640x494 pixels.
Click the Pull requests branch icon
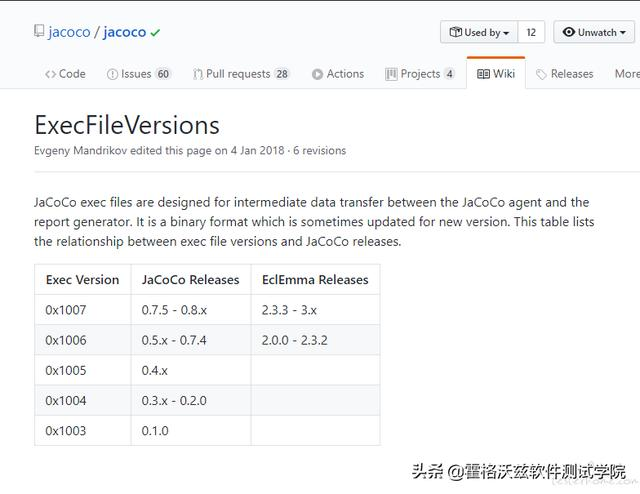coord(198,74)
